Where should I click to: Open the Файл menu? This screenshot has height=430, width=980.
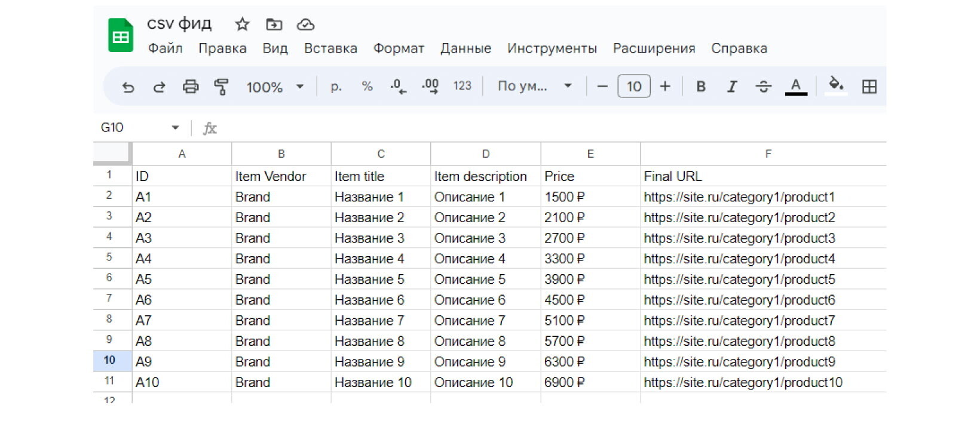[x=166, y=48]
